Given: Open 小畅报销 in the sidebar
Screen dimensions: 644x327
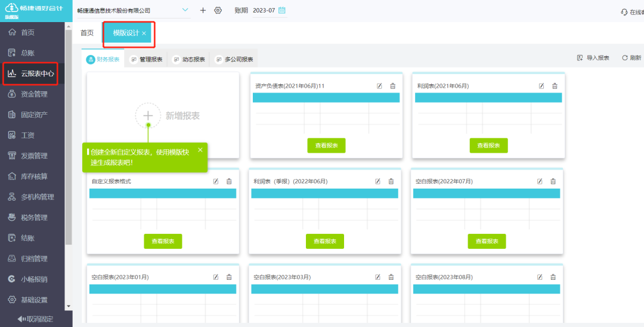Looking at the screenshot, I should tap(32, 279).
